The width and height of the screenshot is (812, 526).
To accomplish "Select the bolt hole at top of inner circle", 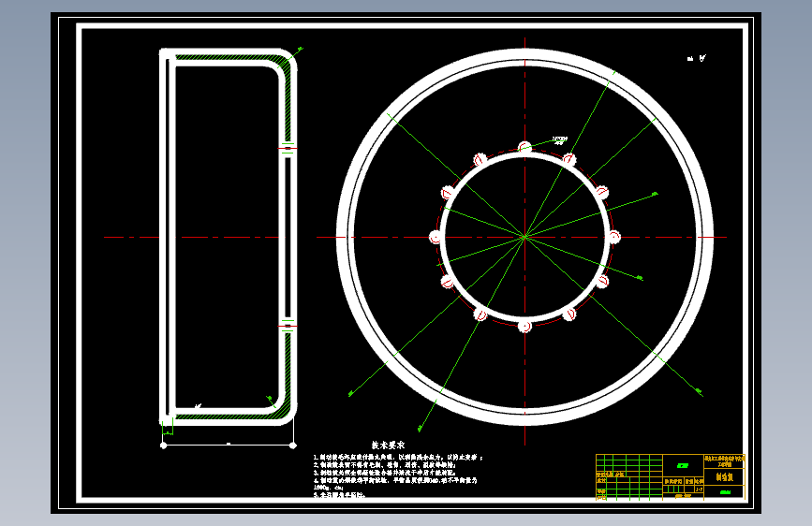I will click(x=524, y=147).
